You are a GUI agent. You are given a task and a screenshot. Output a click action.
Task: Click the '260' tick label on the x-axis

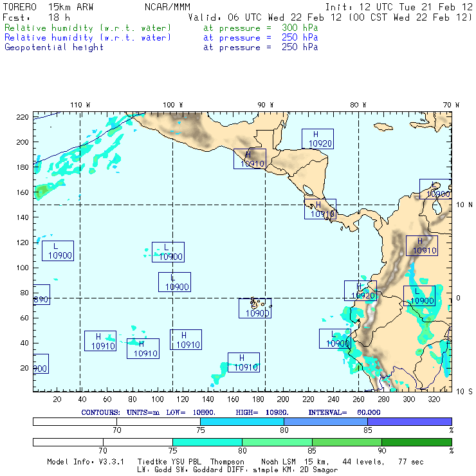pyautogui.click(x=358, y=399)
